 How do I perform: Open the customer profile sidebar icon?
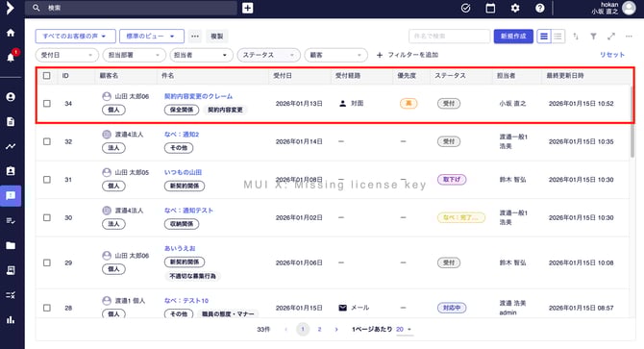tap(11, 97)
